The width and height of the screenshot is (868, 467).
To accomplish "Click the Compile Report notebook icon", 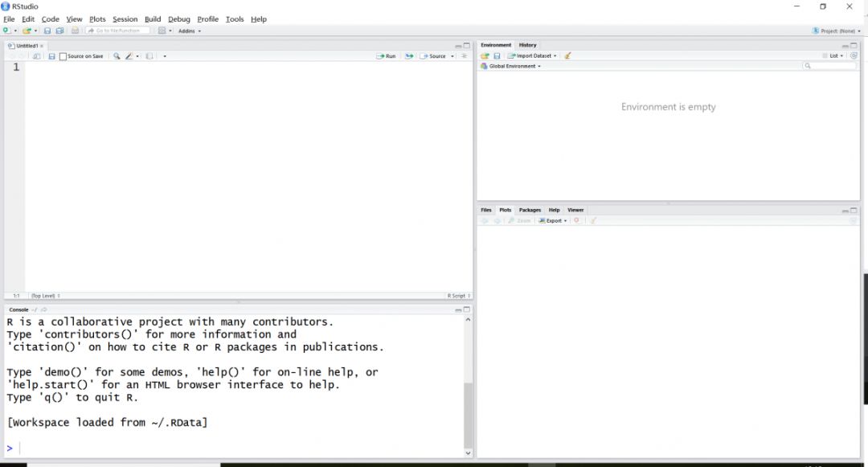I will tap(149, 56).
